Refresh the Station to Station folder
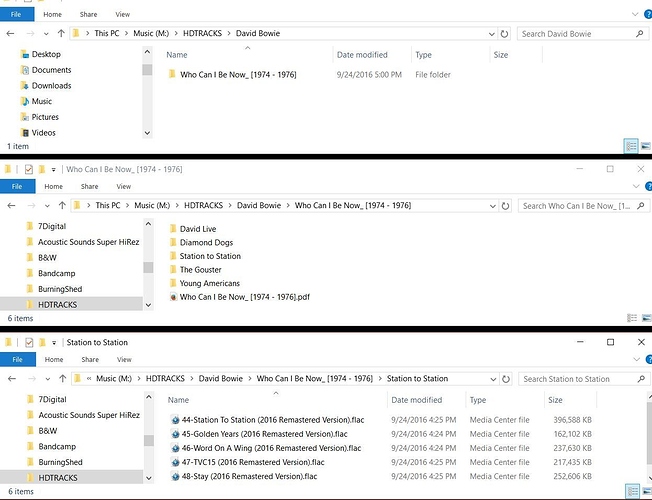This screenshot has width=652, height=500. pyautogui.click(x=506, y=379)
